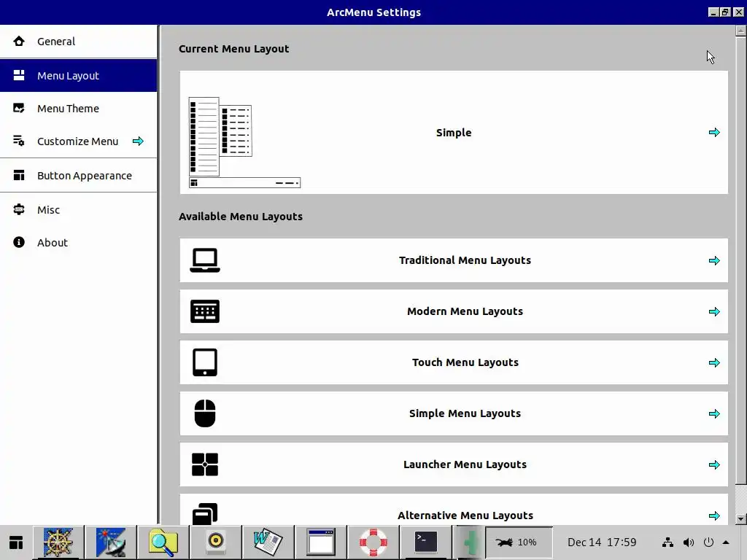
Task: Click scrollbar down arrow
Action: click(741, 519)
